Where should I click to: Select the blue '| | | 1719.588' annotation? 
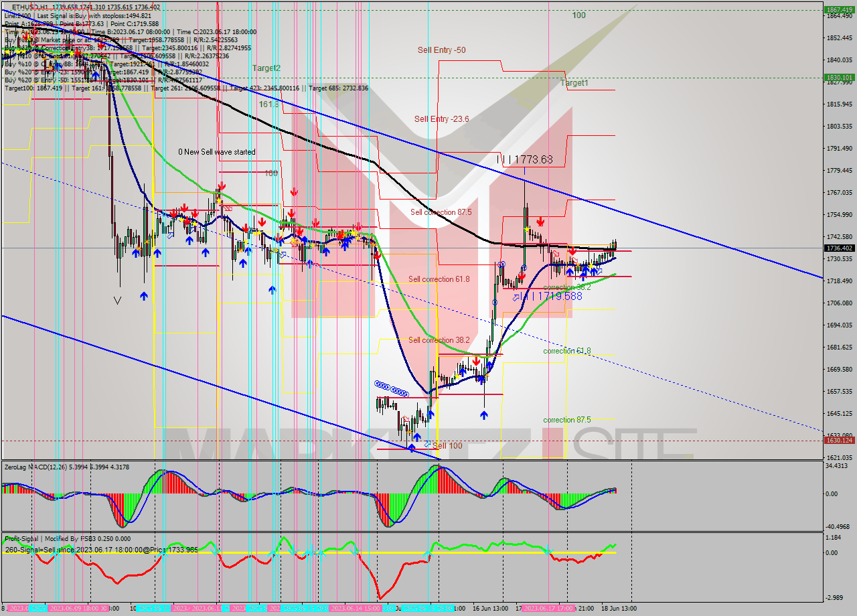click(551, 295)
